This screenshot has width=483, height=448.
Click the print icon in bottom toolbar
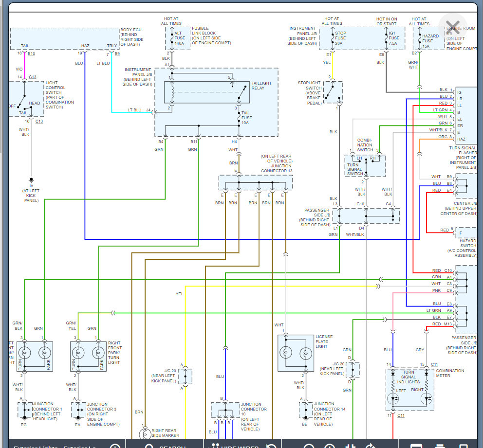[x=440, y=446]
